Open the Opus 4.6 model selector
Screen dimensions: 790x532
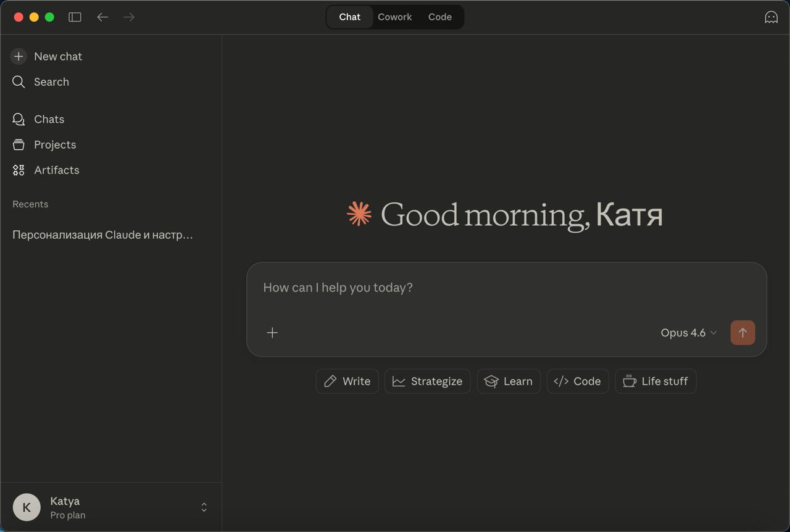coord(689,333)
